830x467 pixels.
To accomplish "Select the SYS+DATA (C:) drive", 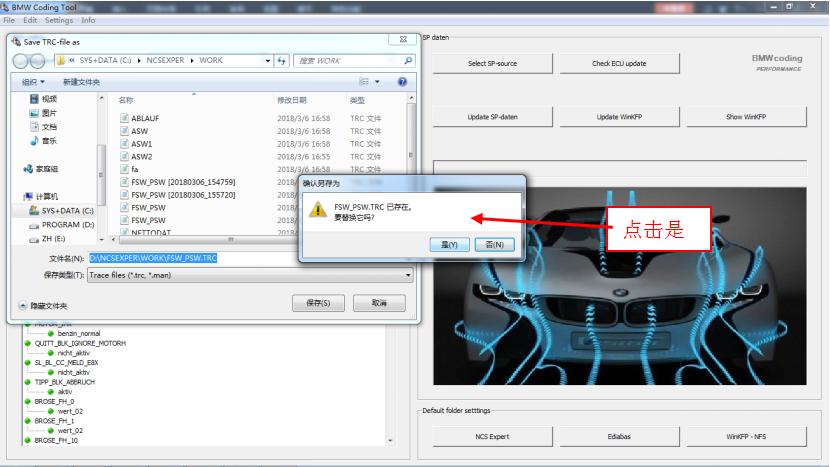I will click(61, 211).
